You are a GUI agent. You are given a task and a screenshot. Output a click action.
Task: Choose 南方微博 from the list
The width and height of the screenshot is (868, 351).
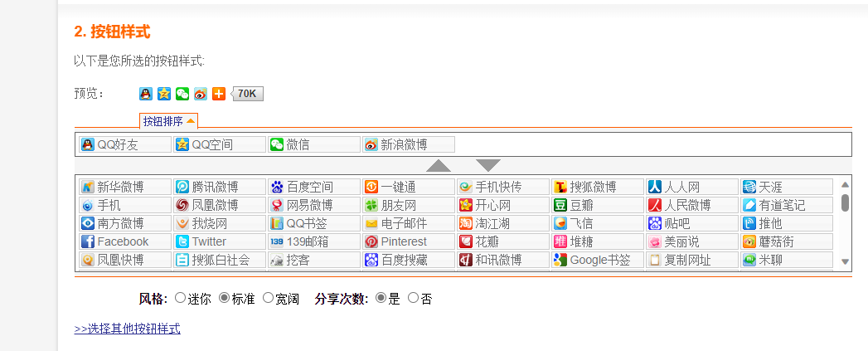pos(125,223)
